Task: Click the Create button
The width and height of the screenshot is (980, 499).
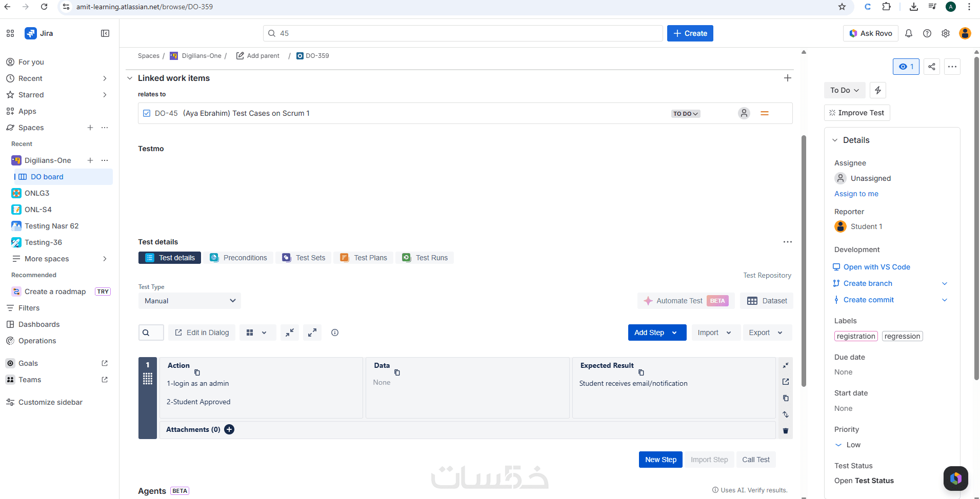Action: 690,33
